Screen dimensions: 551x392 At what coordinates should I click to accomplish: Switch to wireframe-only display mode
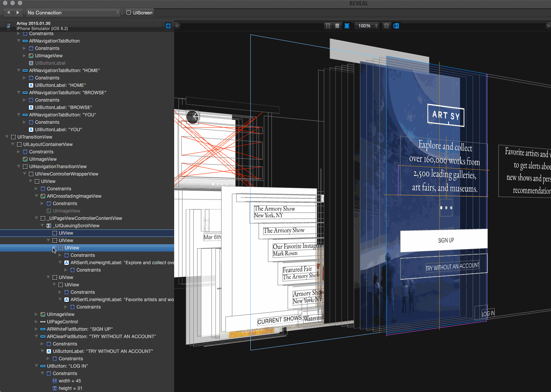click(328, 26)
